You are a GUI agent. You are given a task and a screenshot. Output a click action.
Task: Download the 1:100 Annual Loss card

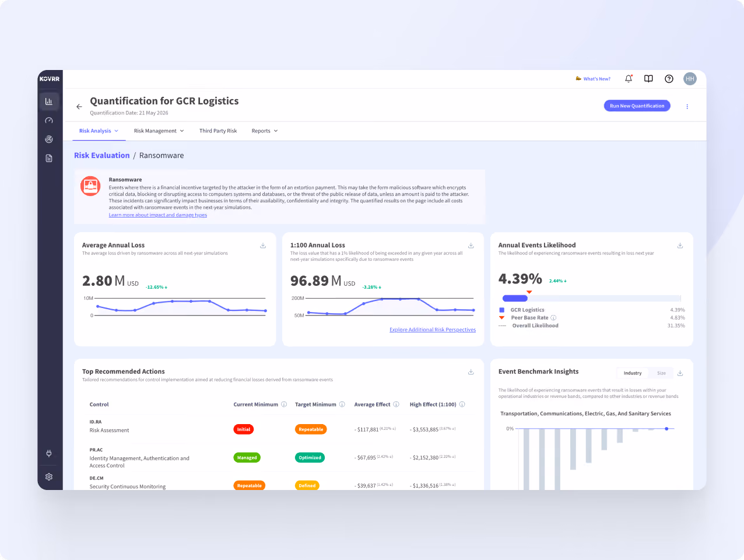[471, 246]
